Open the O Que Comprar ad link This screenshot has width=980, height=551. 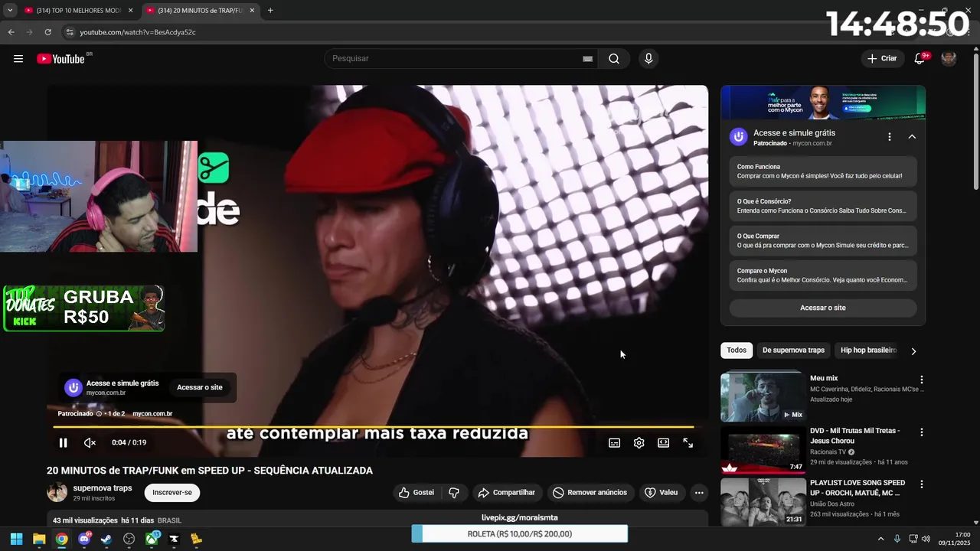coord(823,241)
